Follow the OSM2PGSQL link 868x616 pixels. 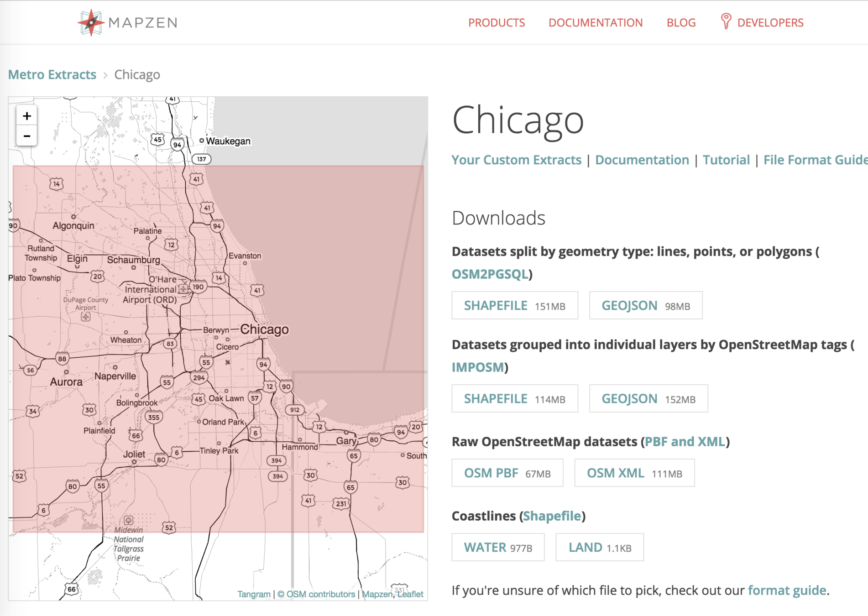490,274
